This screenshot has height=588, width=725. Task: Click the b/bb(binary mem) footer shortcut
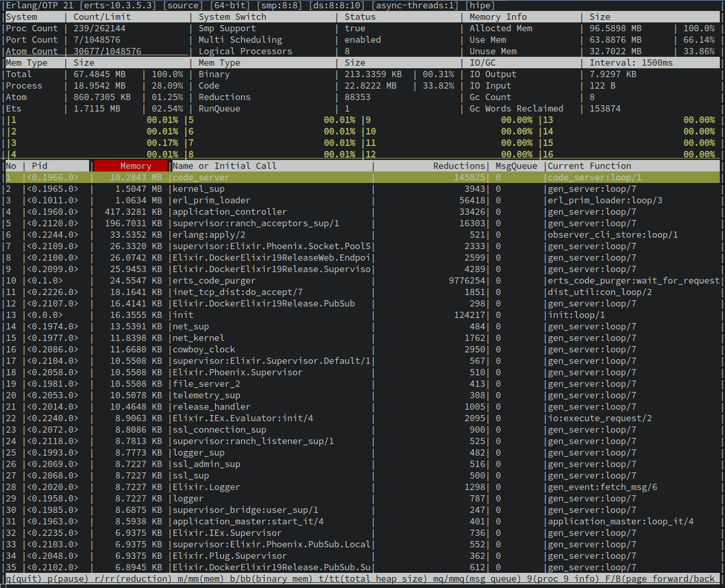coord(272,579)
